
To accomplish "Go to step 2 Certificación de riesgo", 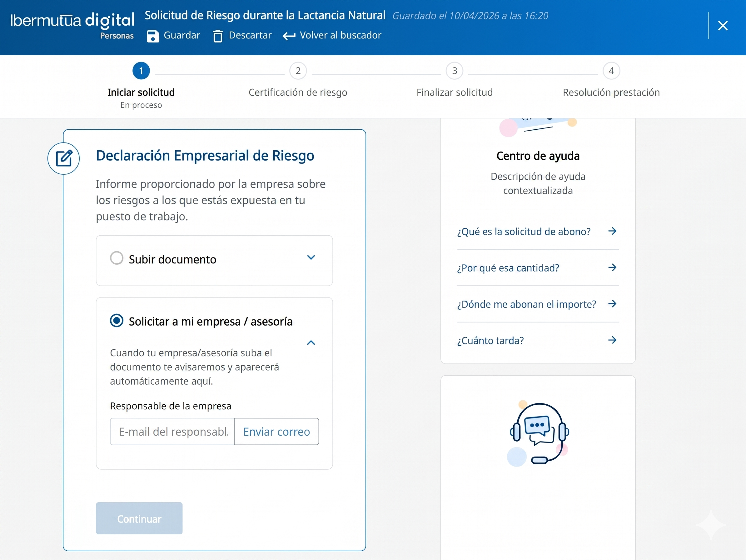I will coord(298,71).
